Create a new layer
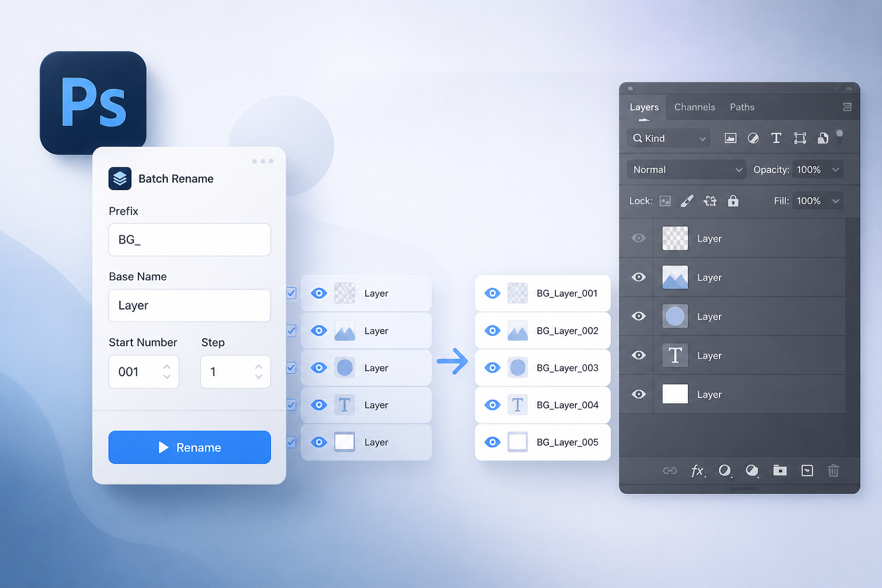Screen dimensions: 882x588 coord(807,471)
